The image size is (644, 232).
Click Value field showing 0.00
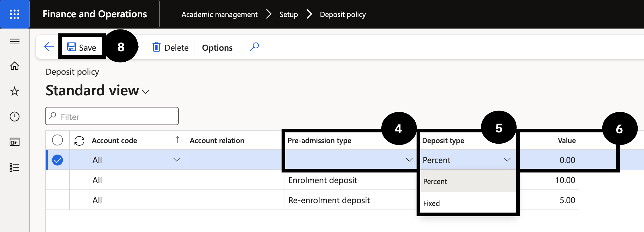click(x=567, y=160)
